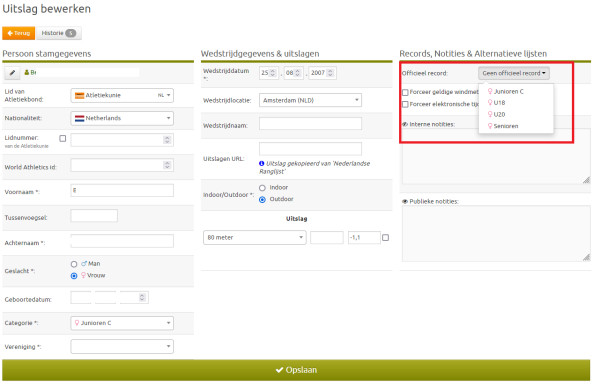Open the Nationaliteit dropdown showing Netherlands
Image resolution: width=600 pixels, height=391 pixels.
[x=122, y=118]
